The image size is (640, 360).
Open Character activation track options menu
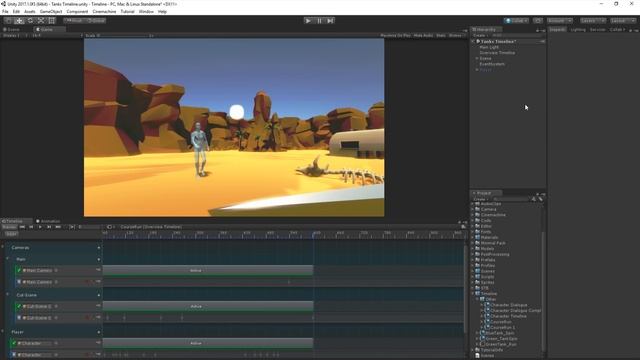pyautogui.click(x=98, y=343)
